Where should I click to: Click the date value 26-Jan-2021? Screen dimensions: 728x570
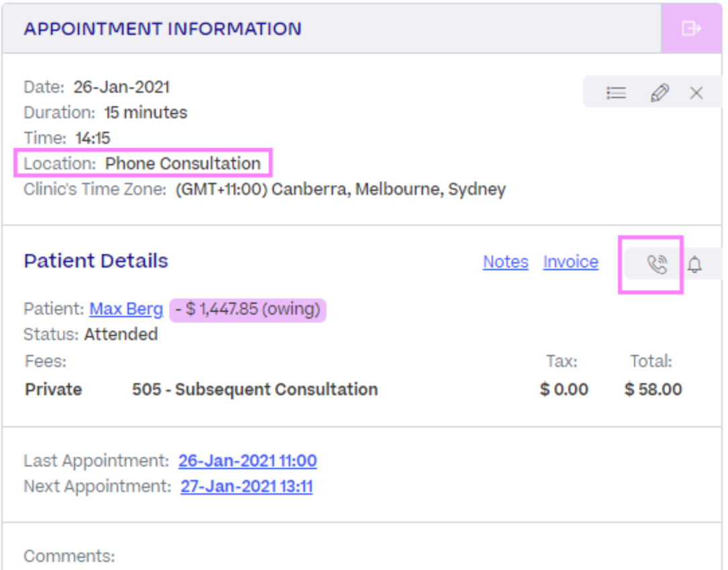122,87
